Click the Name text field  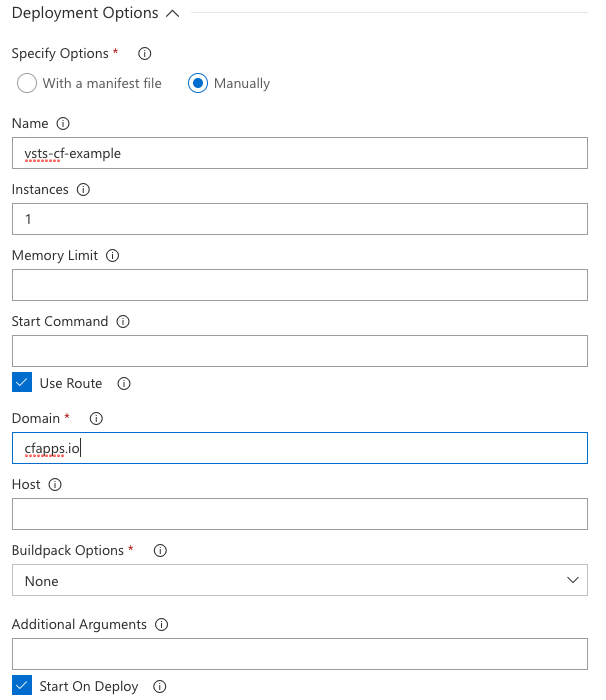coord(299,154)
